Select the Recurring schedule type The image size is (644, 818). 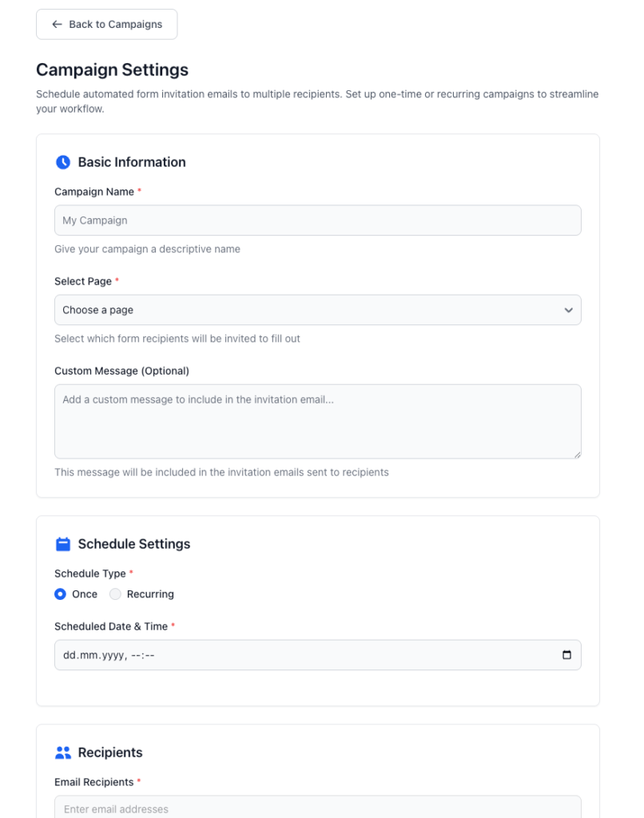(115, 594)
